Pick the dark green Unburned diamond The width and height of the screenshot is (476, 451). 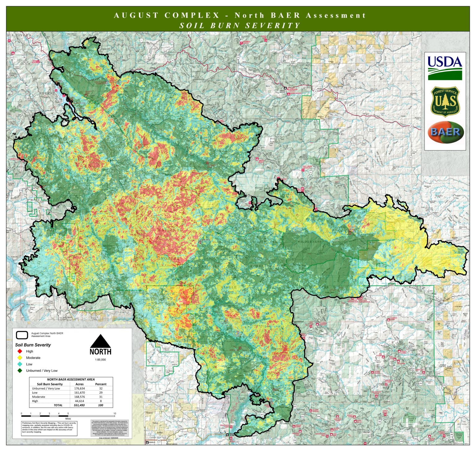20,370
